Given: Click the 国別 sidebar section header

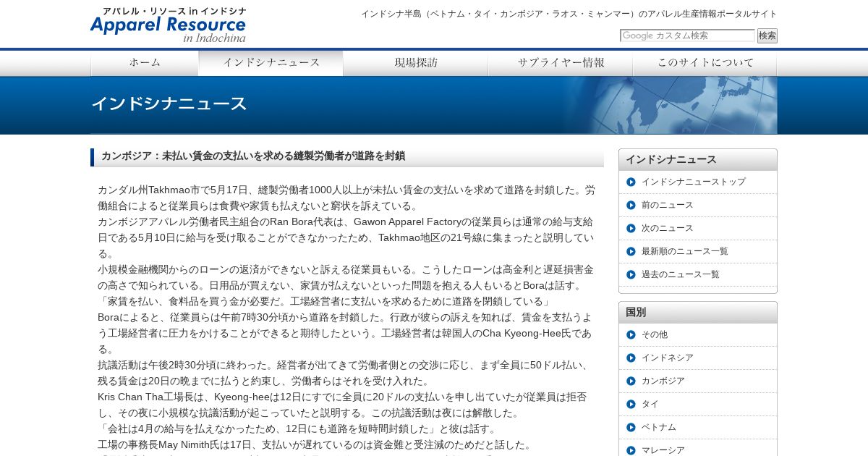Looking at the screenshot, I should click(698, 312).
